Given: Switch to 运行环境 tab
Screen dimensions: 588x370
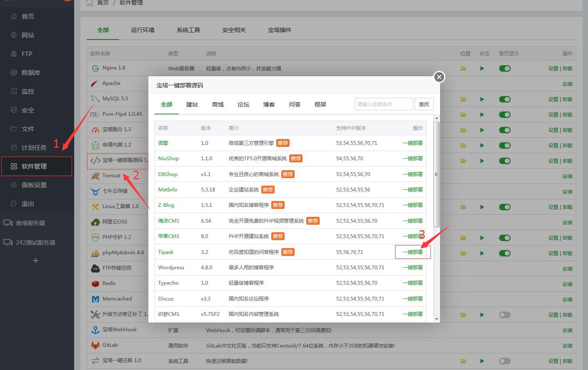Looking at the screenshot, I should pos(143,30).
